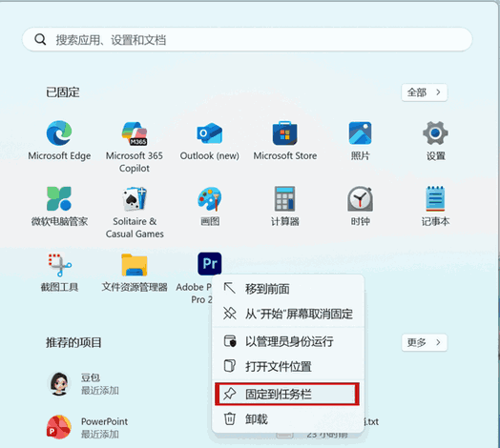This screenshot has height=448, width=500.
Task: Launch Microsoft 365 Copilot
Action: 135,147
